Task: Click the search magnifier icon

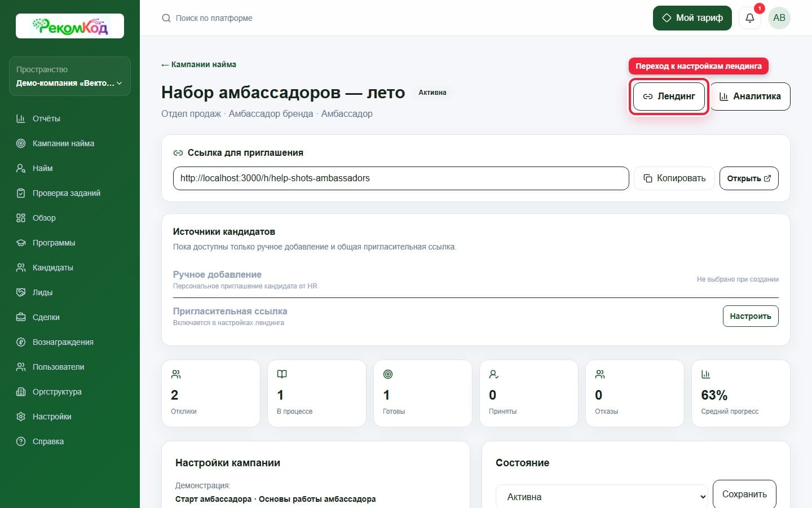Action: click(x=166, y=18)
